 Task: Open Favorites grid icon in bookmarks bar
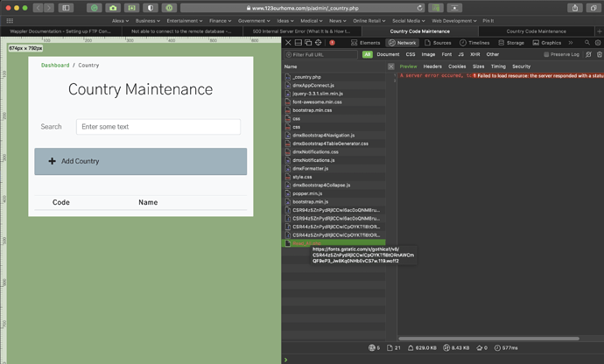[10, 21]
